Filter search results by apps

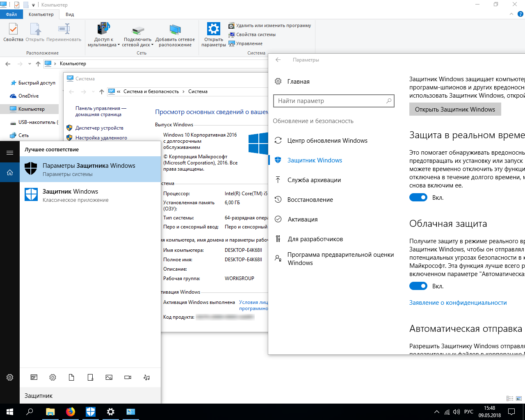tap(34, 377)
